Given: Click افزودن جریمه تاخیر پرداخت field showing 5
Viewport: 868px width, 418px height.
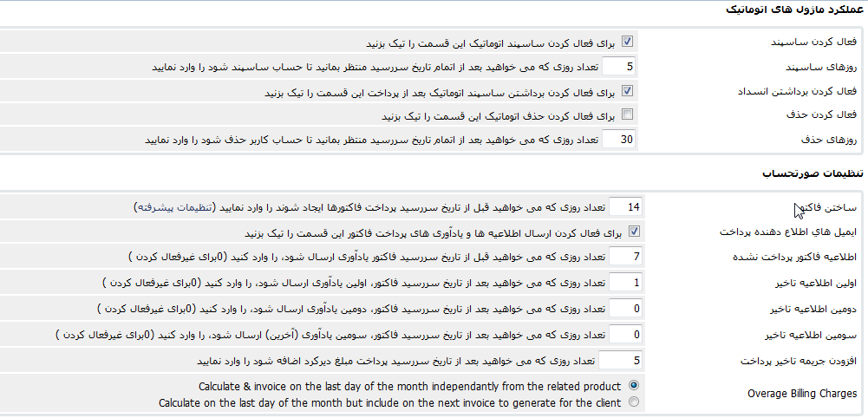Looking at the screenshot, I should click(621, 361).
